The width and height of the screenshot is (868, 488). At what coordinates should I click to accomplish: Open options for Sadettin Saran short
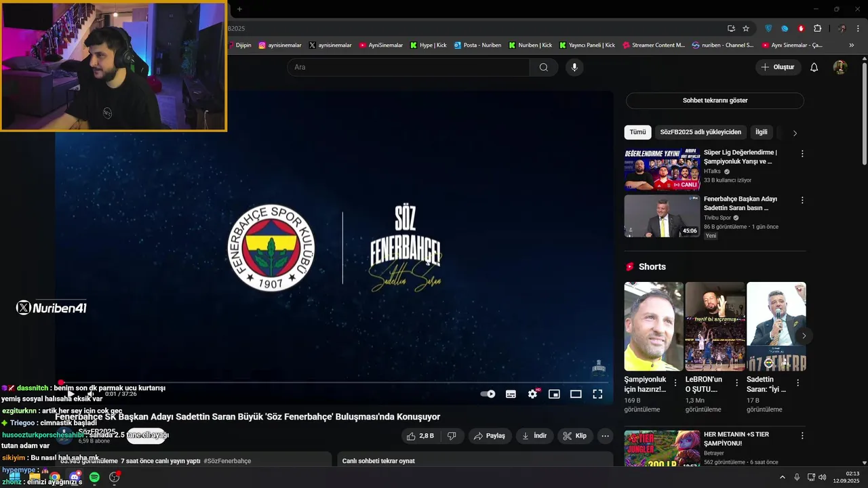[798, 383]
